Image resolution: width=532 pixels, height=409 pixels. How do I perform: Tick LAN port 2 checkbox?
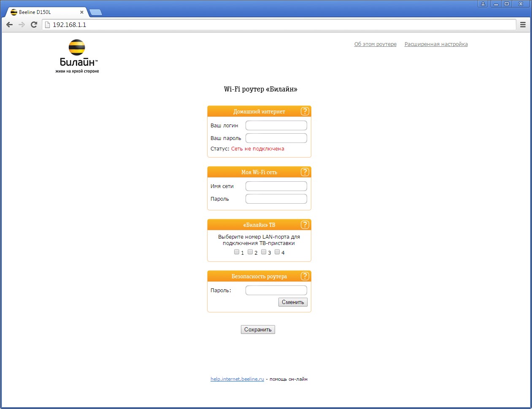[x=250, y=252]
